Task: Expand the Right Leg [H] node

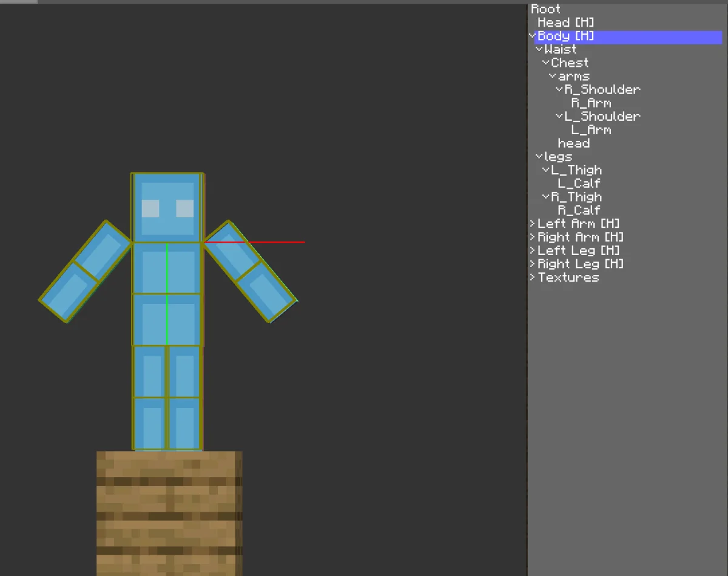Action: [533, 264]
